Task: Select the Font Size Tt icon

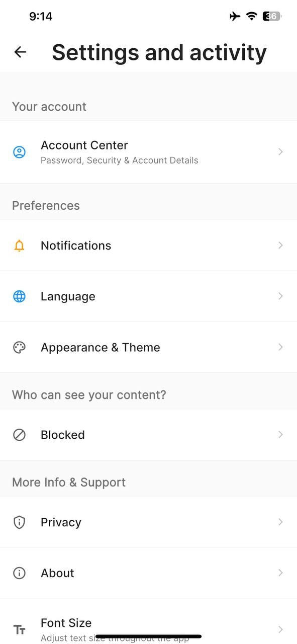Action: tap(19, 629)
